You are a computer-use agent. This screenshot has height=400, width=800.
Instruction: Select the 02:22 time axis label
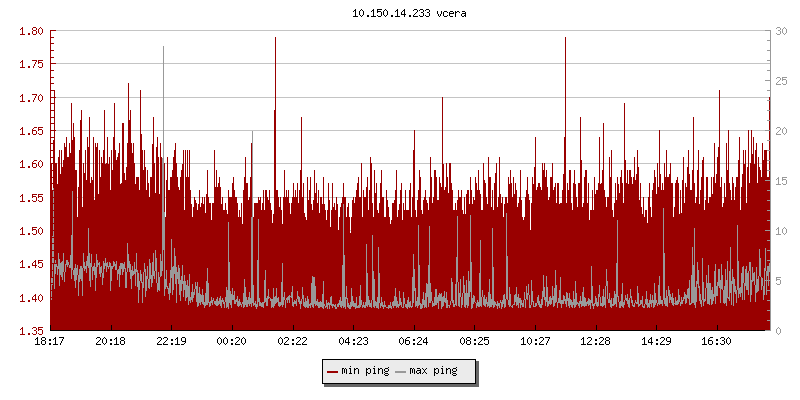[x=292, y=341]
